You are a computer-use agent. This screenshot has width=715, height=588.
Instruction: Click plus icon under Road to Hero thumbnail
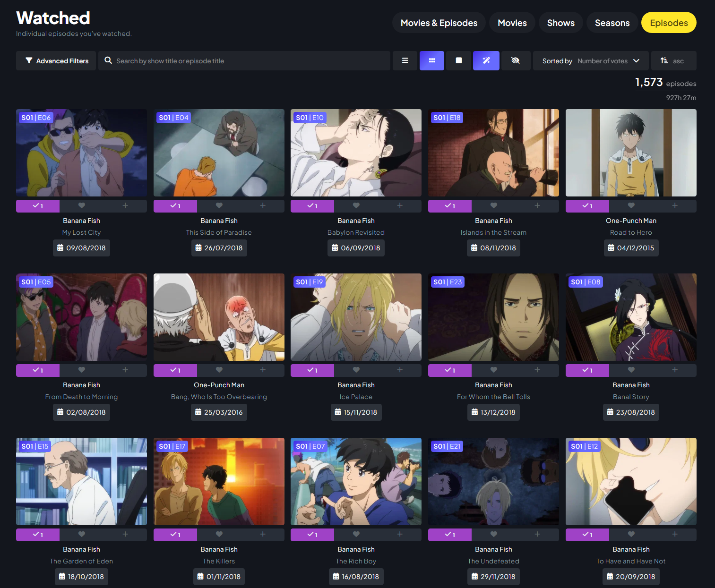tap(675, 206)
